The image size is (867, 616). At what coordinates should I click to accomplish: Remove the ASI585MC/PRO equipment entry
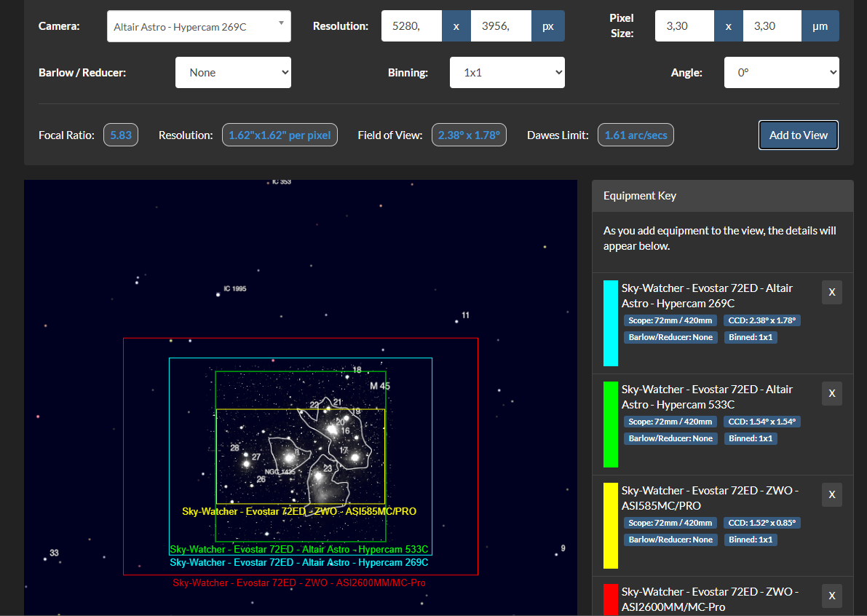pyautogui.click(x=831, y=495)
